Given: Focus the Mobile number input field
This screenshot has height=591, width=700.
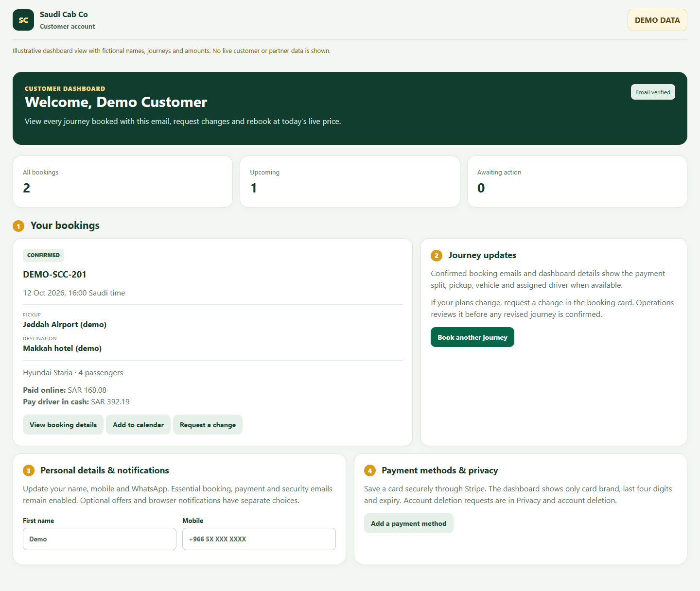Looking at the screenshot, I should pos(259,539).
